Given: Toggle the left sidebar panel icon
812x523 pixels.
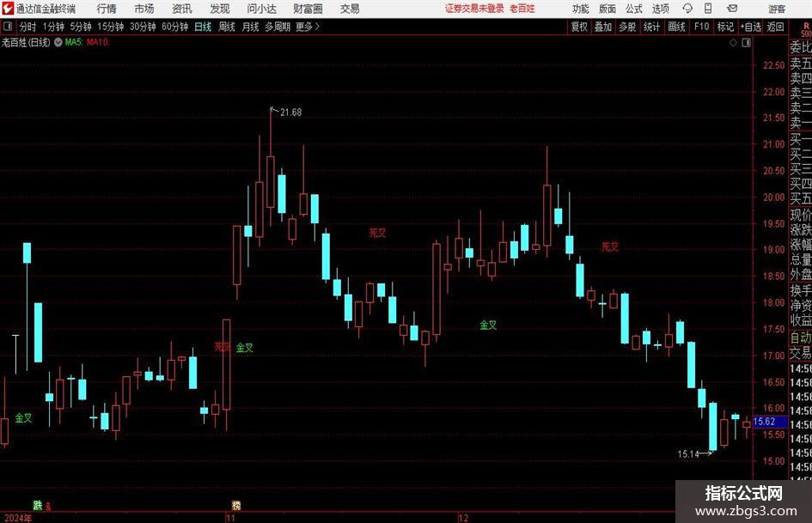Looking at the screenshot, I should pyautogui.click(x=8, y=26).
